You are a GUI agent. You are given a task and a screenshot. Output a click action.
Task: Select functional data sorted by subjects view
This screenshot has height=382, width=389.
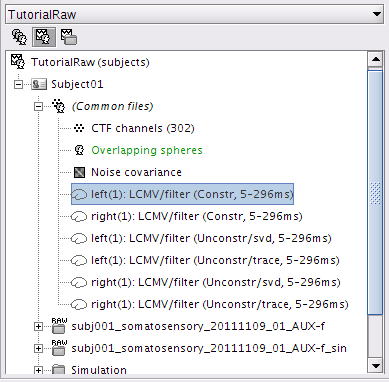pos(44,37)
